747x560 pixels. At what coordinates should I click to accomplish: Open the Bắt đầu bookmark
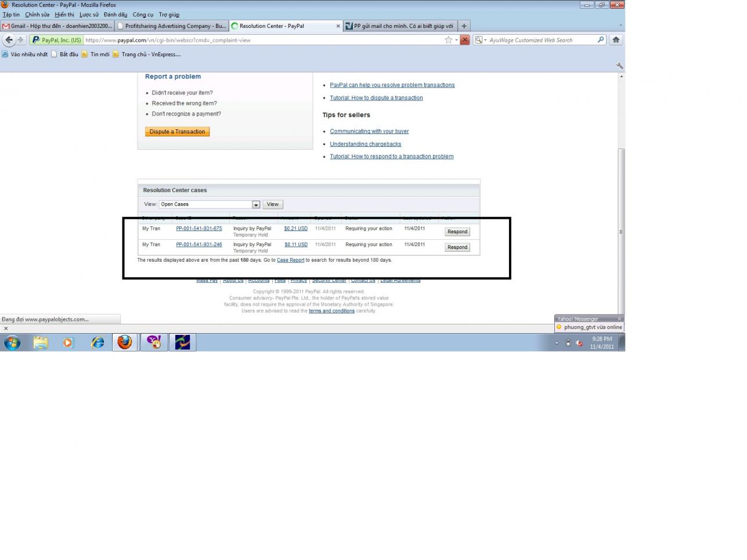[x=64, y=54]
